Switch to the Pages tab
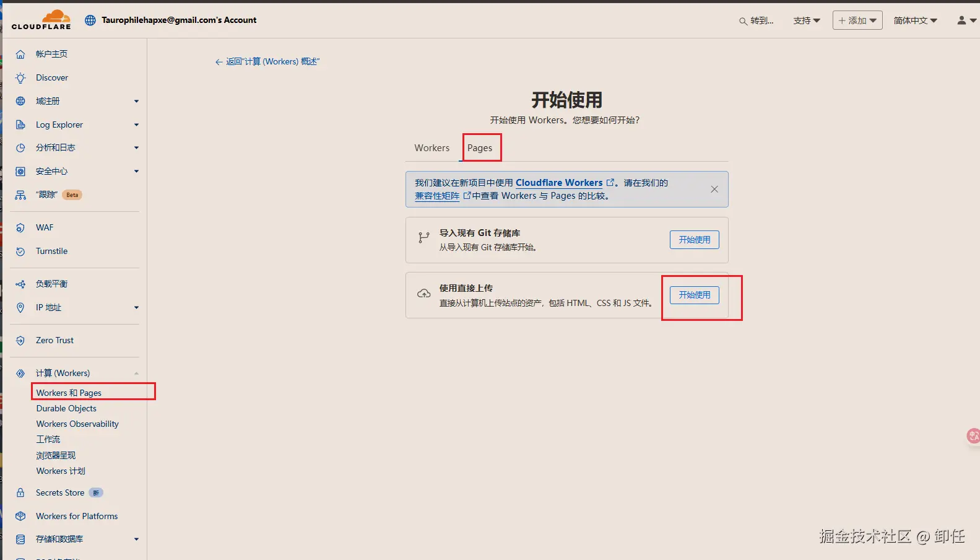This screenshot has height=560, width=980. [480, 148]
